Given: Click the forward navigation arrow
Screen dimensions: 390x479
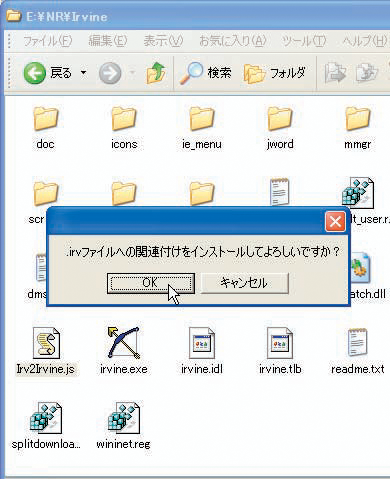Looking at the screenshot, I should coord(110,73).
